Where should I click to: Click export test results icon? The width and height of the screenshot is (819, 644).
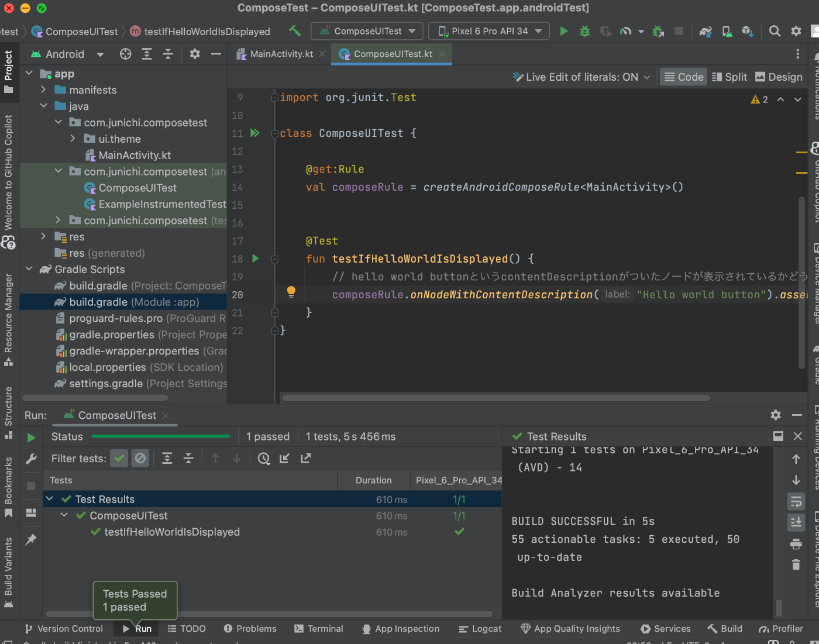coord(305,459)
